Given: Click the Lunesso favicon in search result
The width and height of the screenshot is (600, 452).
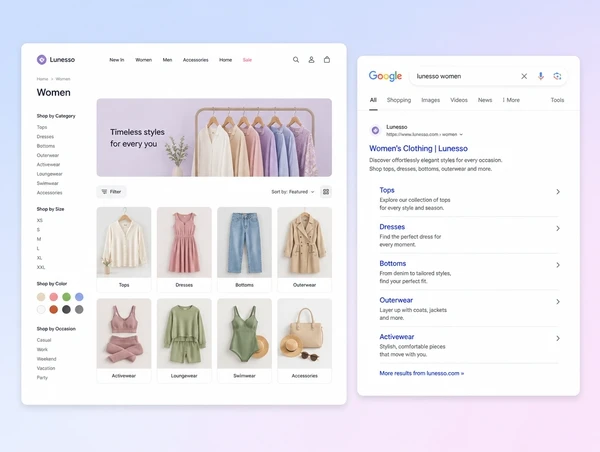Looking at the screenshot, I should click(x=375, y=131).
